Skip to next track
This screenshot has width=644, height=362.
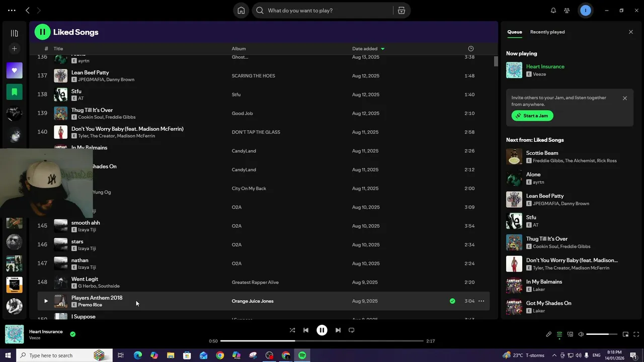(x=338, y=330)
